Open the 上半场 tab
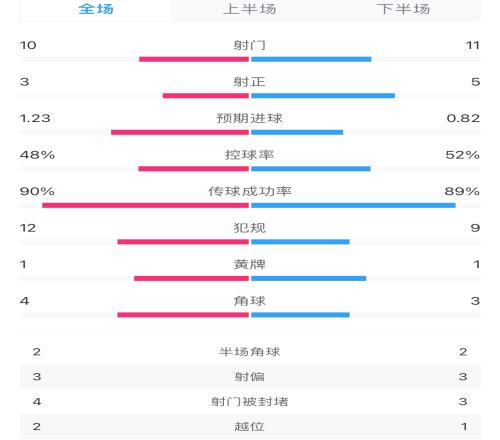This screenshot has height=440, width=500. point(249,9)
